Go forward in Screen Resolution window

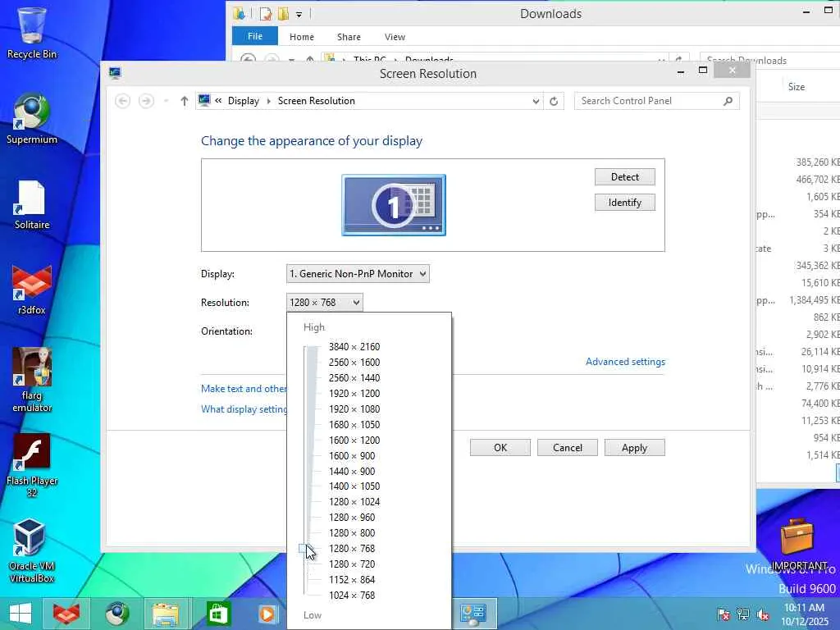click(146, 101)
